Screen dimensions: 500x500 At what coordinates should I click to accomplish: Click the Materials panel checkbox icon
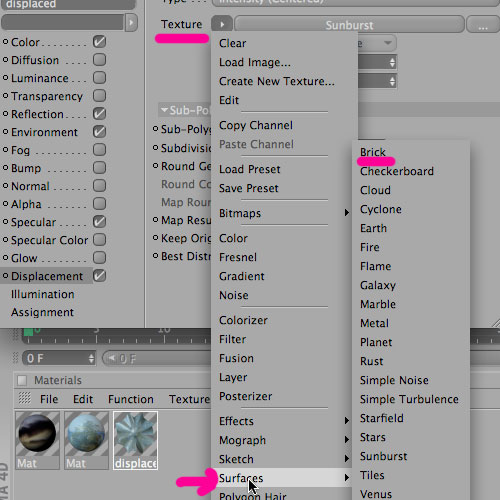point(22,380)
